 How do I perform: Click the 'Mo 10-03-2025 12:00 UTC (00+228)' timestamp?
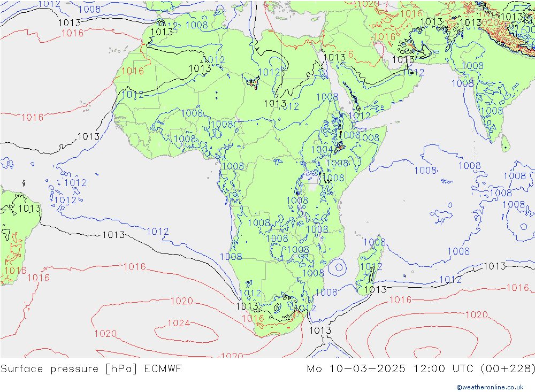click(x=421, y=369)
